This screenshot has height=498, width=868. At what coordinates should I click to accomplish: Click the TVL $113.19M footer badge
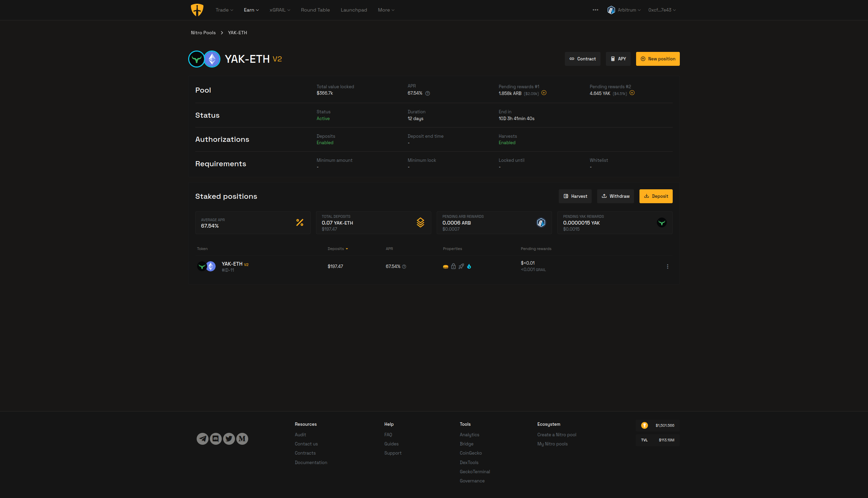[657, 440]
